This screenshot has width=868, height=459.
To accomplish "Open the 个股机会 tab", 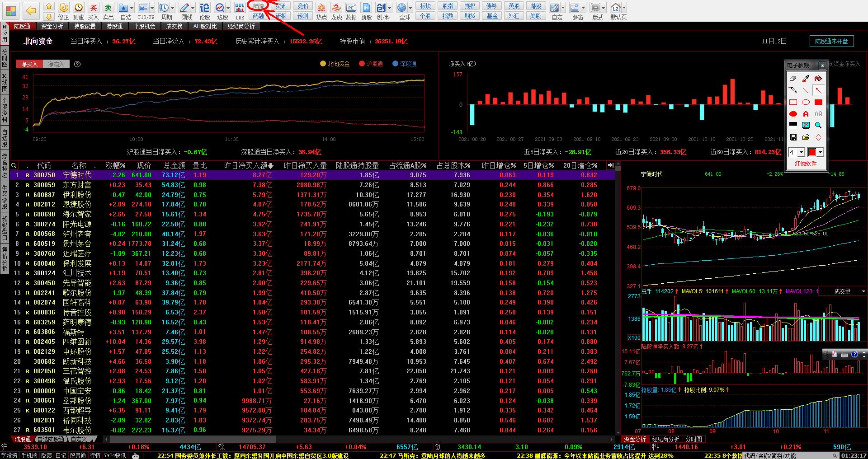I will tap(144, 27).
